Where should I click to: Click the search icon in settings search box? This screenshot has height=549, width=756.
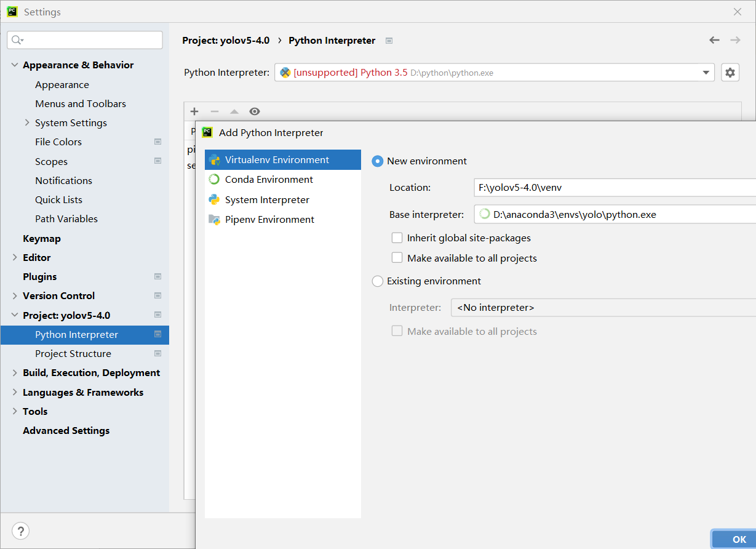click(x=17, y=40)
